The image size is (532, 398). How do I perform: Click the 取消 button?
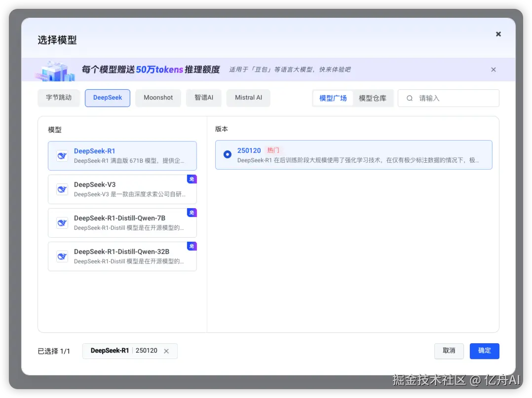click(449, 351)
